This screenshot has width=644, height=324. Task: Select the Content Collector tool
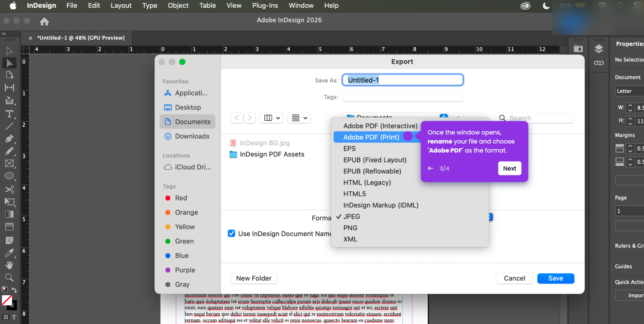click(9, 100)
